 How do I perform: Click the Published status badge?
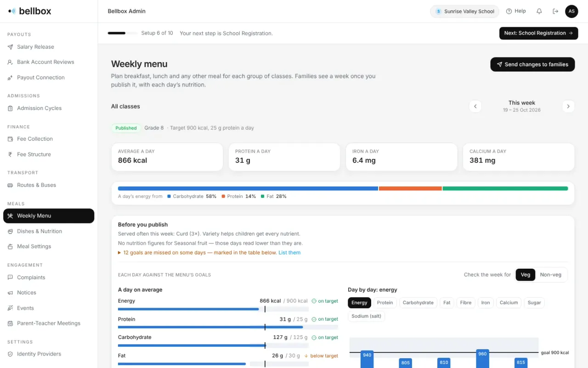126,128
